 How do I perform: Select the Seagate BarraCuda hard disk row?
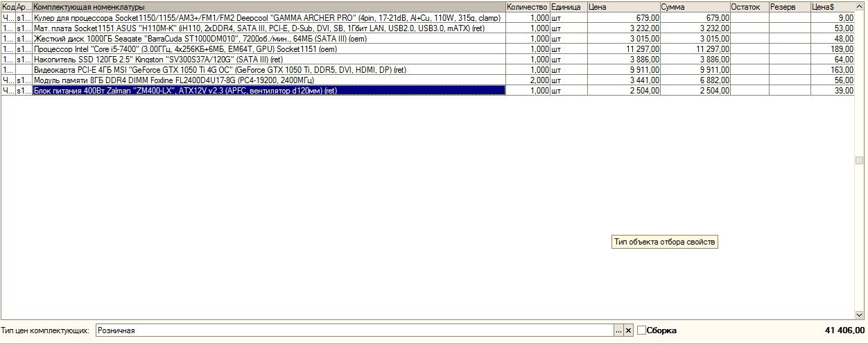click(x=267, y=39)
